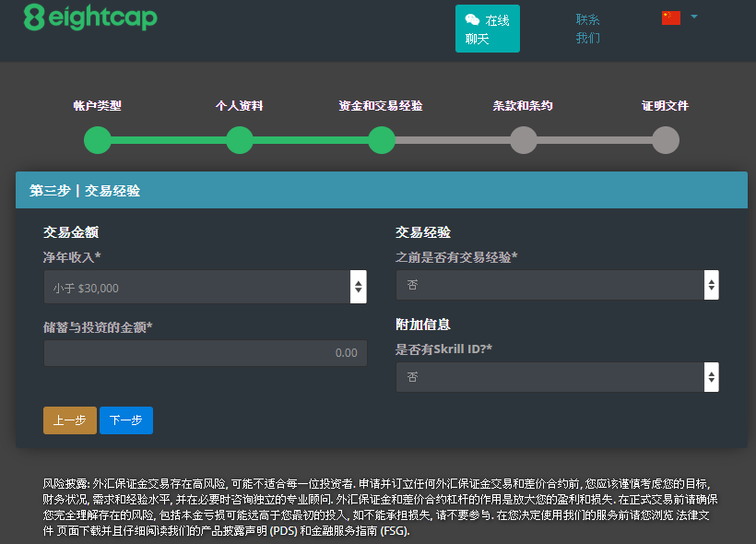Open the 在线聊天 live chat button

487,29
